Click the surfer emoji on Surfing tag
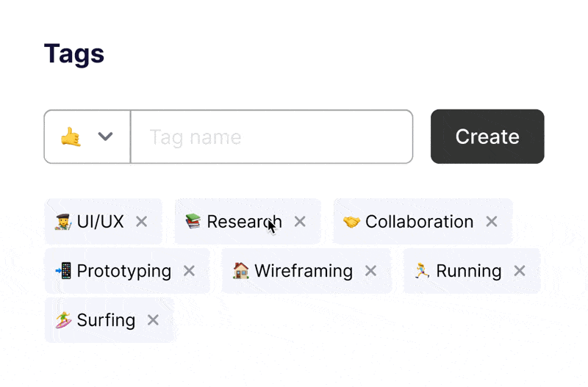The width and height of the screenshot is (588, 387). 63,320
